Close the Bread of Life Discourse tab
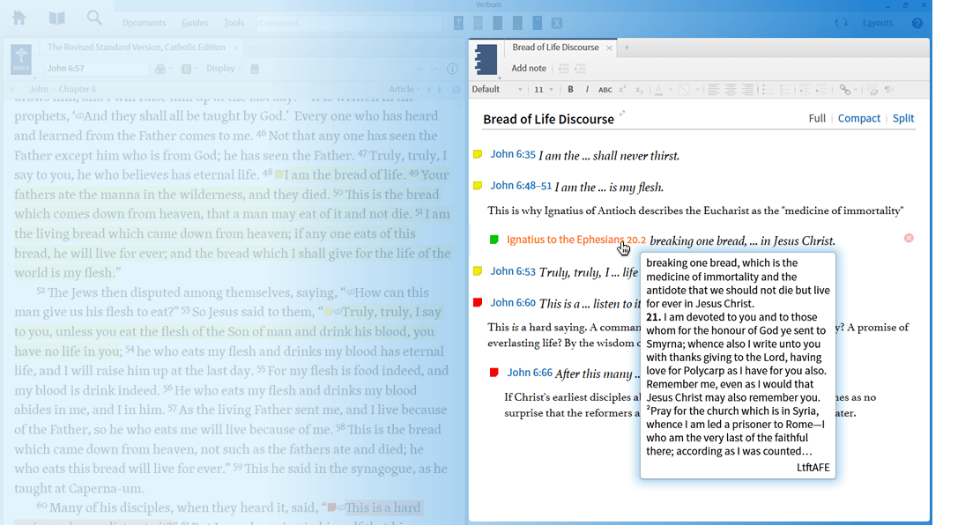 [x=609, y=48]
